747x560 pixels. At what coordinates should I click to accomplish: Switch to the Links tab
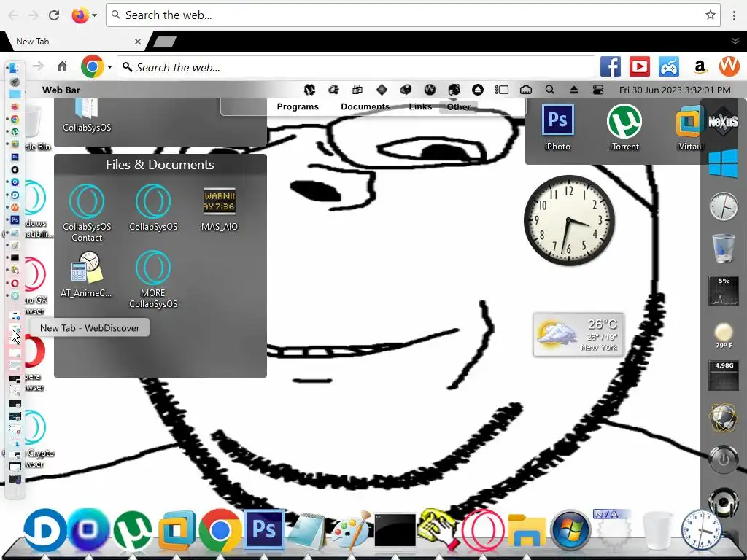420,106
